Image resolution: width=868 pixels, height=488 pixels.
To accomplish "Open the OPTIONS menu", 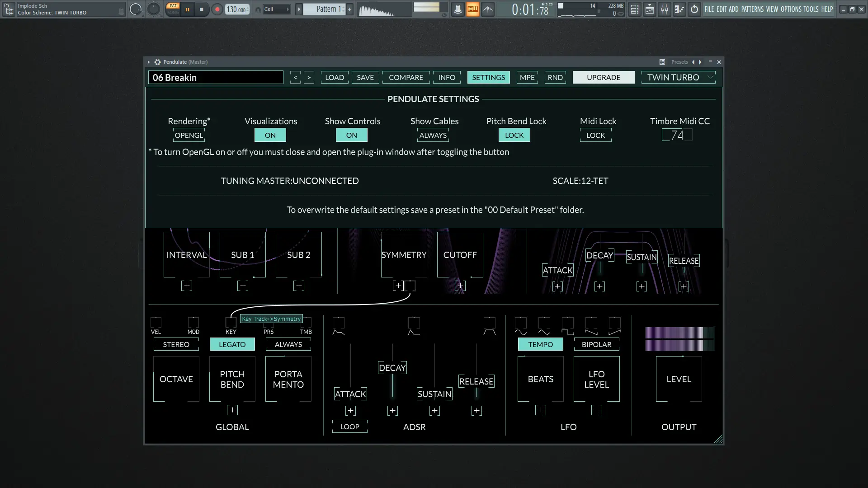I will (x=791, y=9).
